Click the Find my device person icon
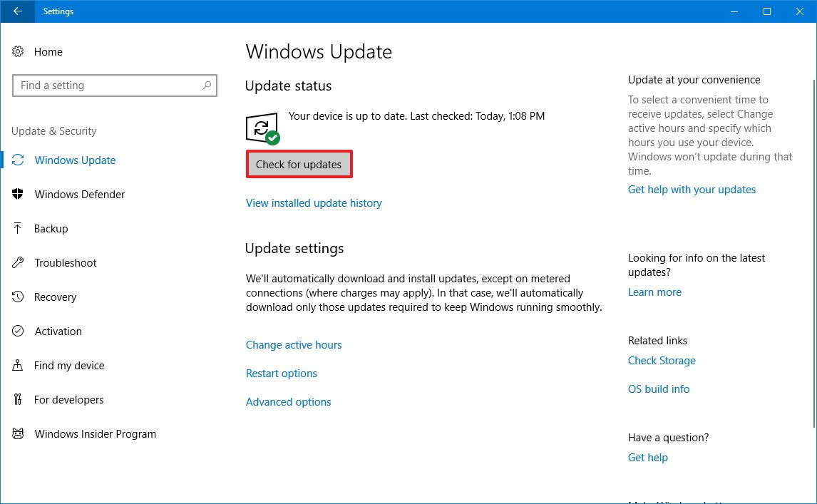817x504 pixels. (x=17, y=365)
